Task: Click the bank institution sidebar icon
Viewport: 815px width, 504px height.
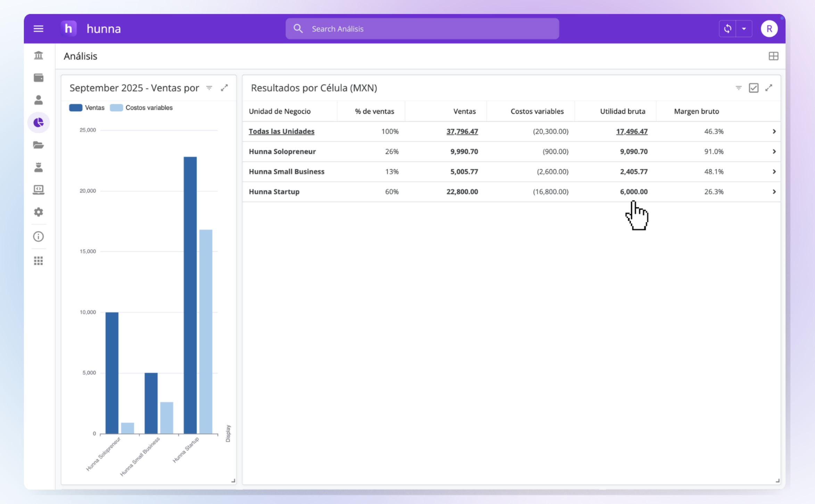Action: pyautogui.click(x=39, y=55)
